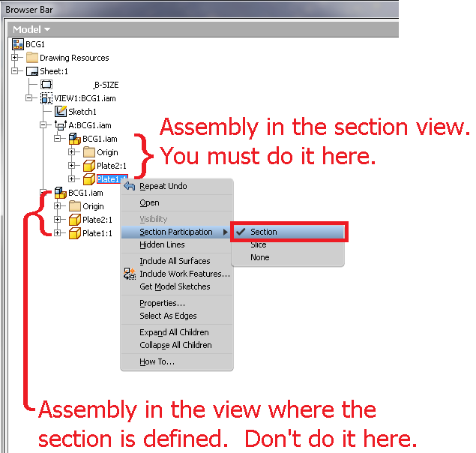
Task: Choose Open from the context menu
Action: click(177, 202)
